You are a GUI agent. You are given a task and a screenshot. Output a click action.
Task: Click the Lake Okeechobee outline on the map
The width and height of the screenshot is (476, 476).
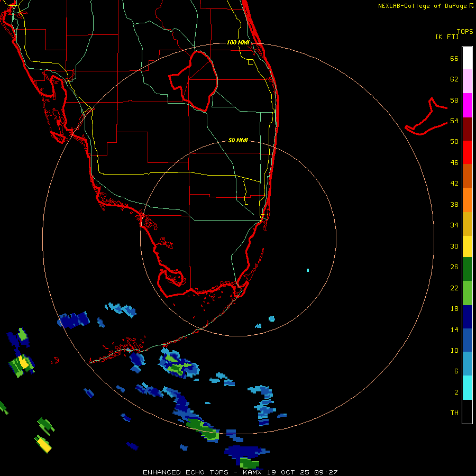194,81
